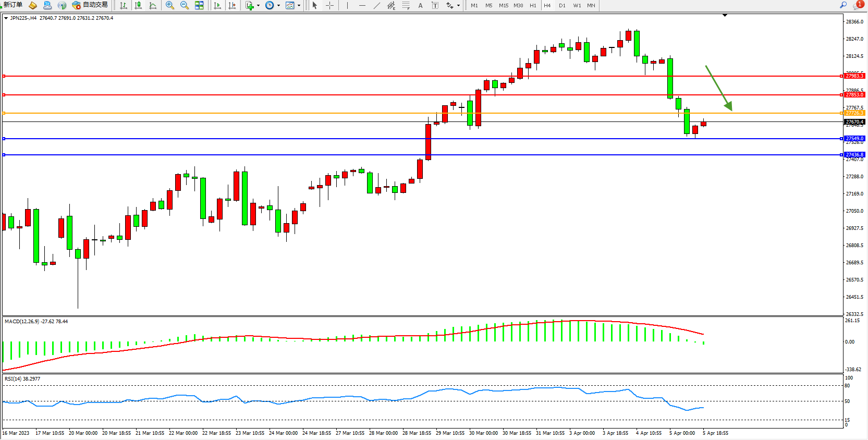
Task: Open the tile windows layout icon
Action: 199,5
